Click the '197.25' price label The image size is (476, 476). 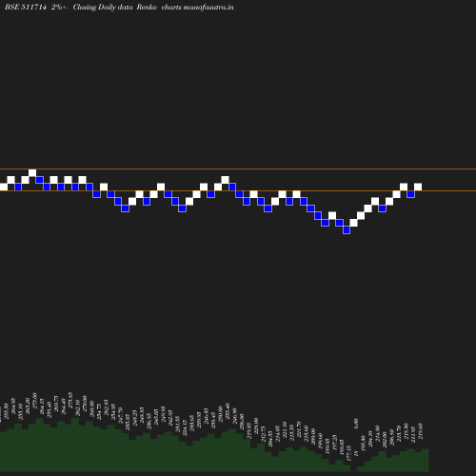334,443
